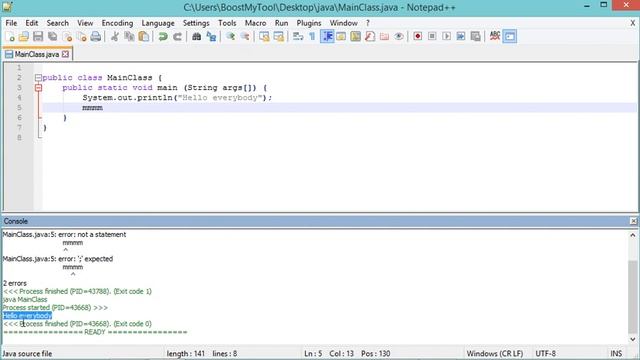Close the MainClass.java tab with its X
Viewport: 640px width, 360px height.
65,54
